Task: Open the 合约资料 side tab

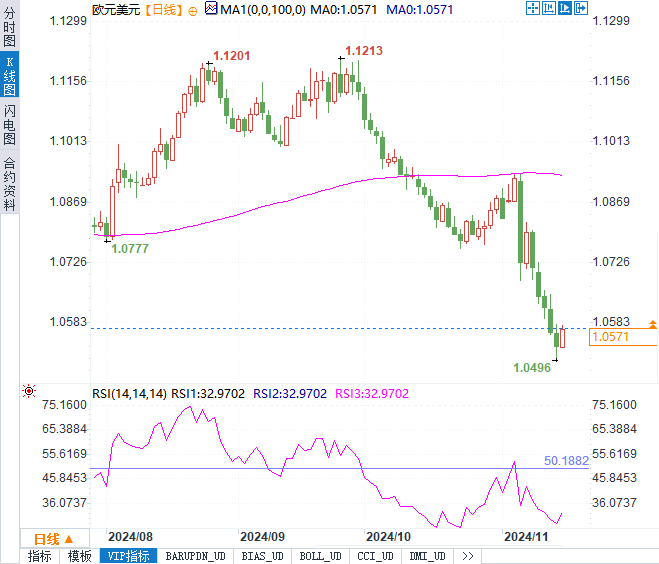Action: 9,182
